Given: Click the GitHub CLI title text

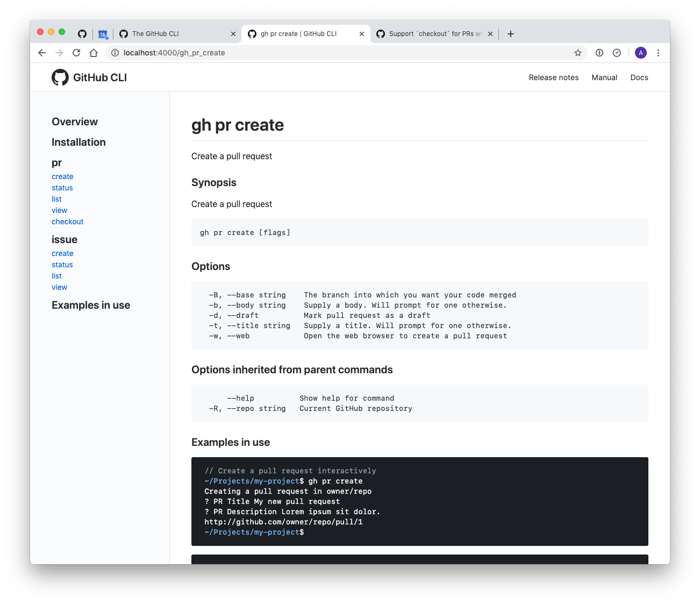Looking at the screenshot, I should pos(100,77).
